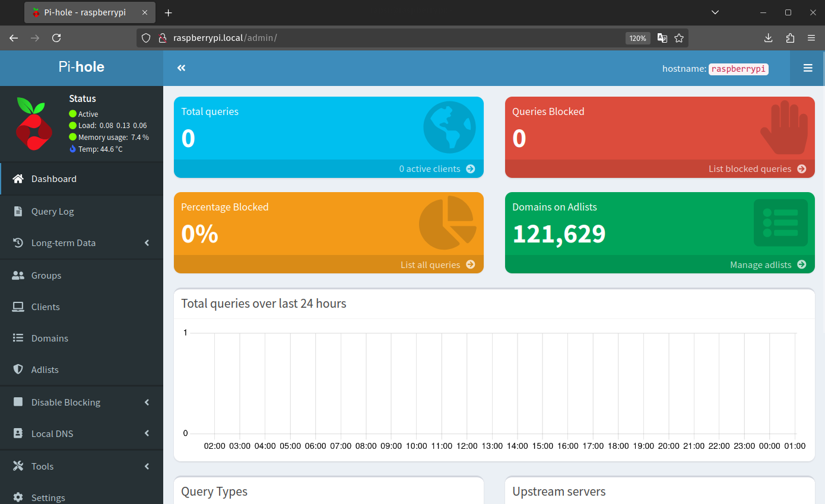Viewport: 825px width, 504px height.
Task: Click arrow icon next to active clients
Action: tap(471, 168)
